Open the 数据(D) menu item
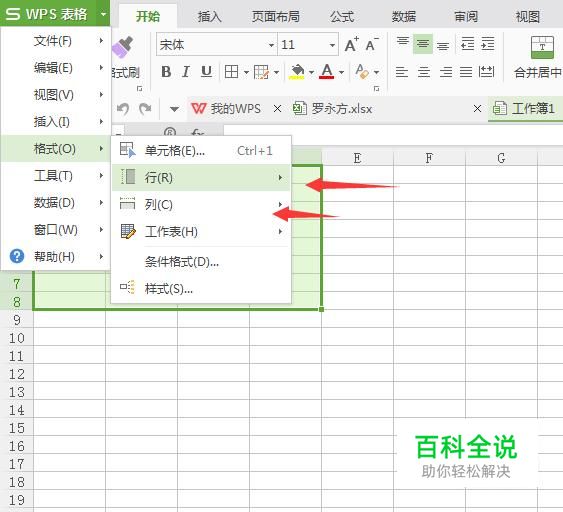563x512 pixels. click(55, 203)
